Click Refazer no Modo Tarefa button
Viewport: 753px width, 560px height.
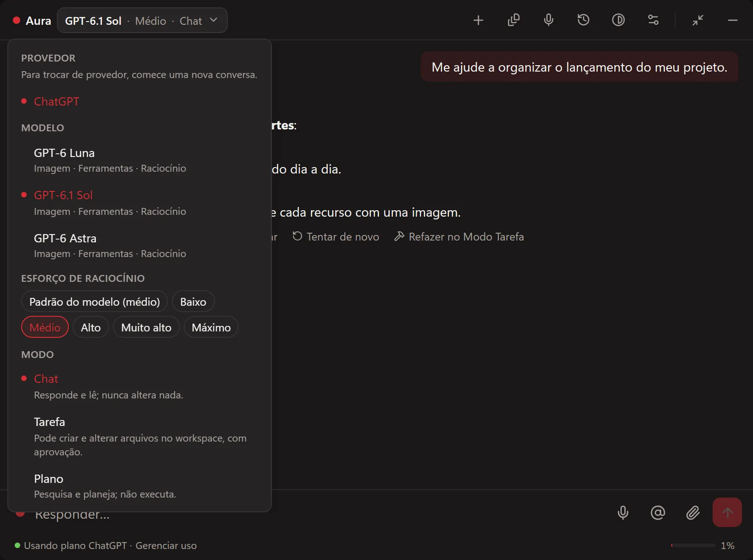[459, 236]
